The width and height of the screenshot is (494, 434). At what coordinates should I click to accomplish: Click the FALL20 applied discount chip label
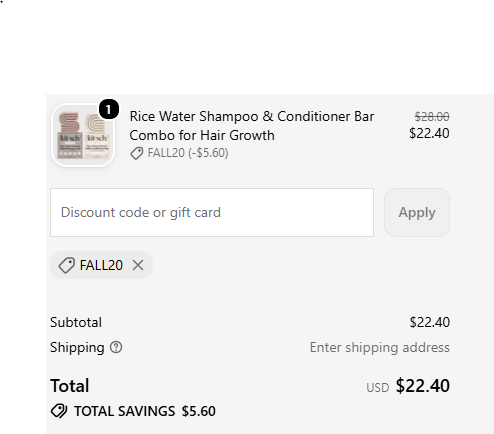[101, 265]
